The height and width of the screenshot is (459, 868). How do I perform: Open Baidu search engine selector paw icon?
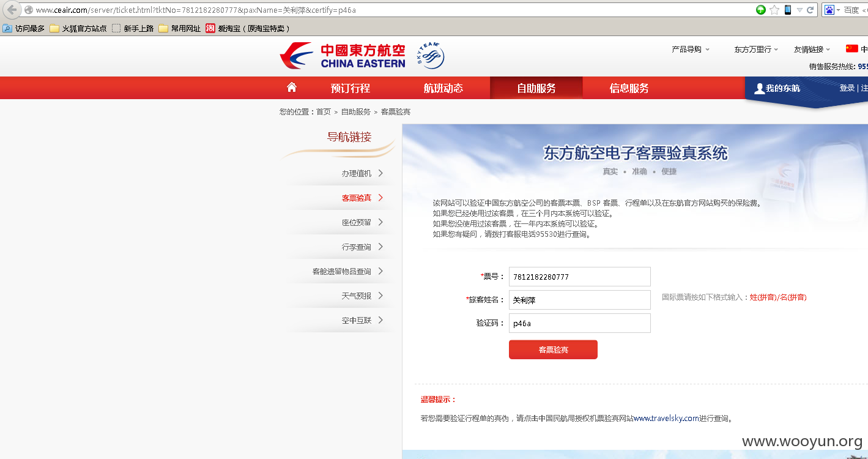point(829,10)
